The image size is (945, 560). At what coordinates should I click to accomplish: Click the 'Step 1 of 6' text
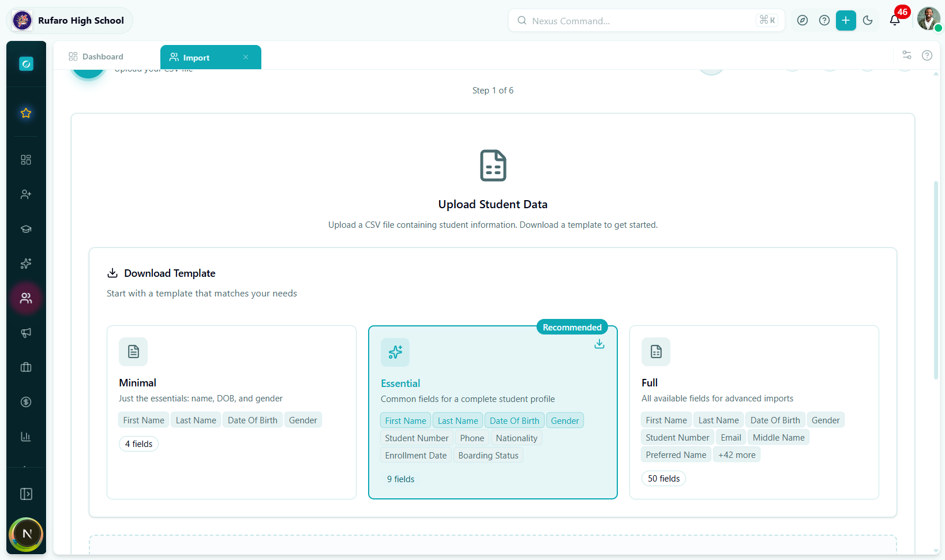pos(493,91)
